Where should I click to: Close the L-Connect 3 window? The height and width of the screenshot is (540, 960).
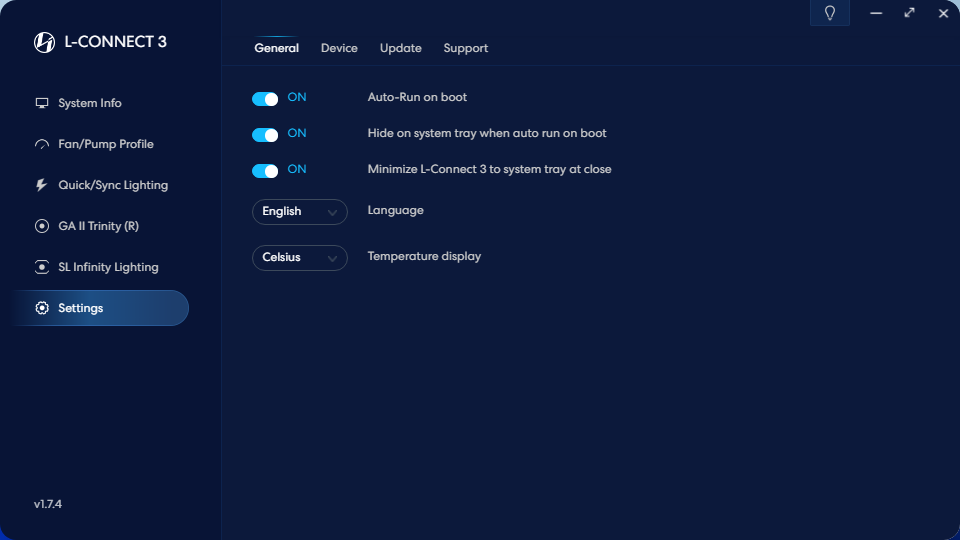pos(943,13)
